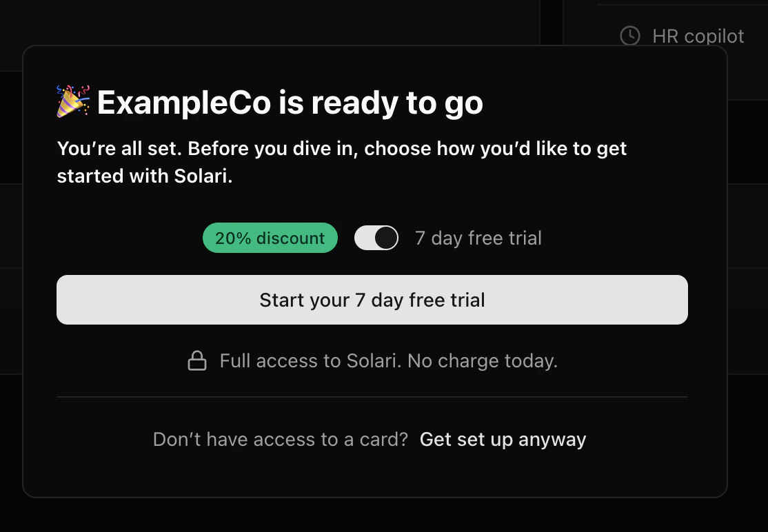Screen dimensions: 768x532
Task: Click the 7 day free trial label
Action: tap(478, 238)
